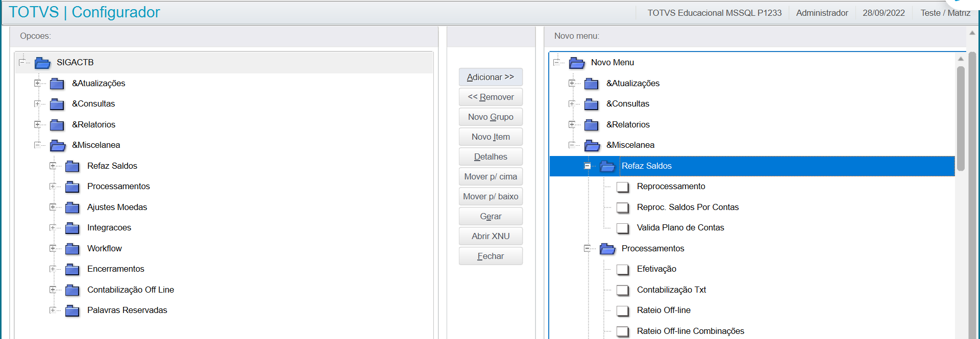The height and width of the screenshot is (339, 980).
Task: Click the Ajustes Moedas folder icon
Action: tap(72, 207)
